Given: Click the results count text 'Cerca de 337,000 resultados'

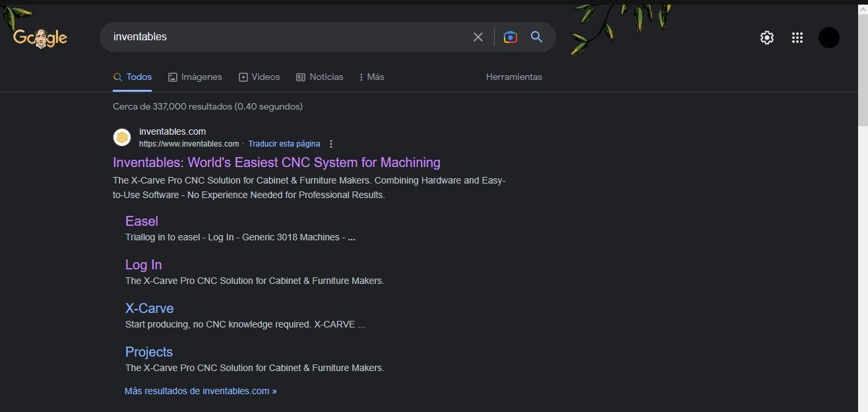Looking at the screenshot, I should [172, 106].
